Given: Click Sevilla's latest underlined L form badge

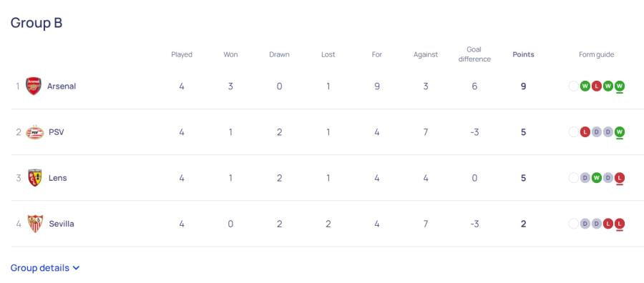Looking at the screenshot, I should 620,224.
